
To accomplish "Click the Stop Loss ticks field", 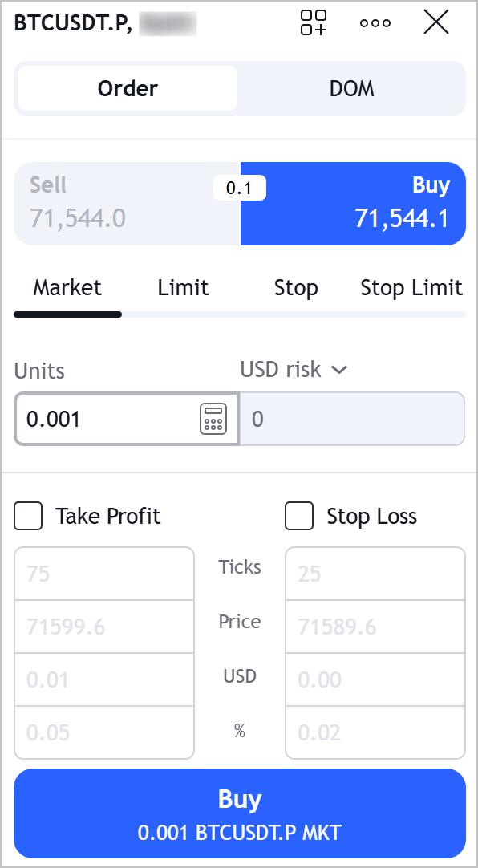I will pyautogui.click(x=375, y=574).
